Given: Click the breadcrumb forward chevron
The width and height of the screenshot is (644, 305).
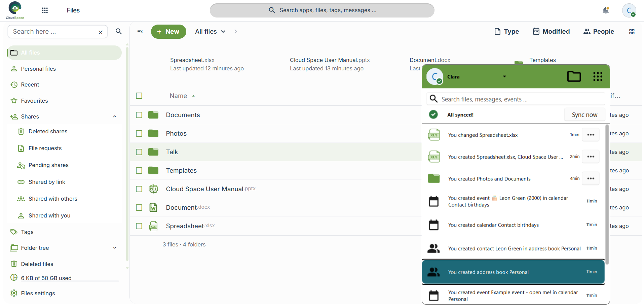Looking at the screenshot, I should pos(236,32).
